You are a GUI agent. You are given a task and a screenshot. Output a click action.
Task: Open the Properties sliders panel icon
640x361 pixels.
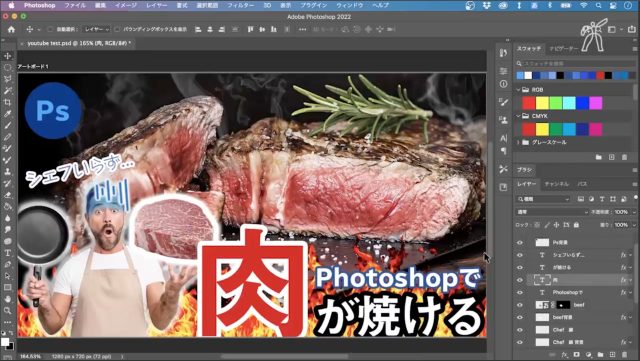[x=503, y=71]
